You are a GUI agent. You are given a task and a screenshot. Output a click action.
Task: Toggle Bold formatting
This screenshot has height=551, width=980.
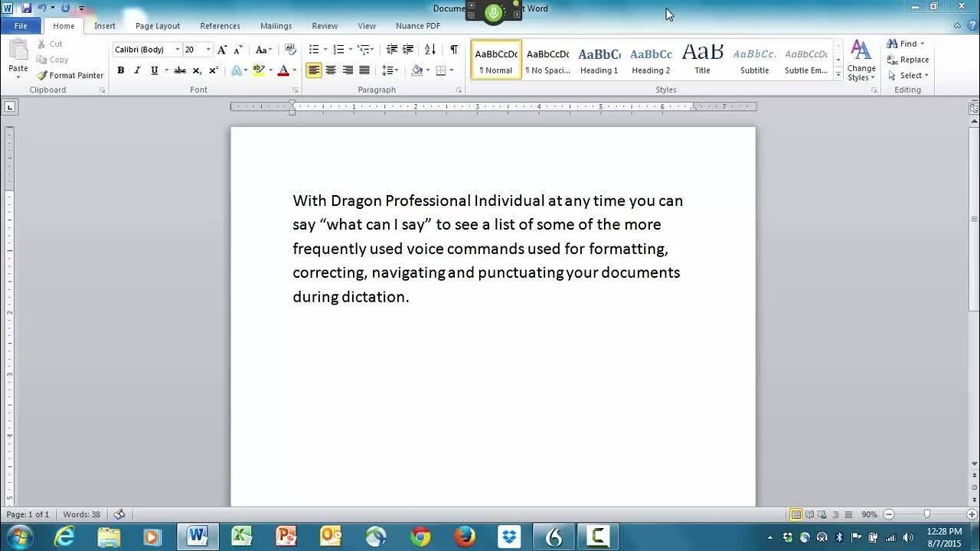click(x=120, y=70)
